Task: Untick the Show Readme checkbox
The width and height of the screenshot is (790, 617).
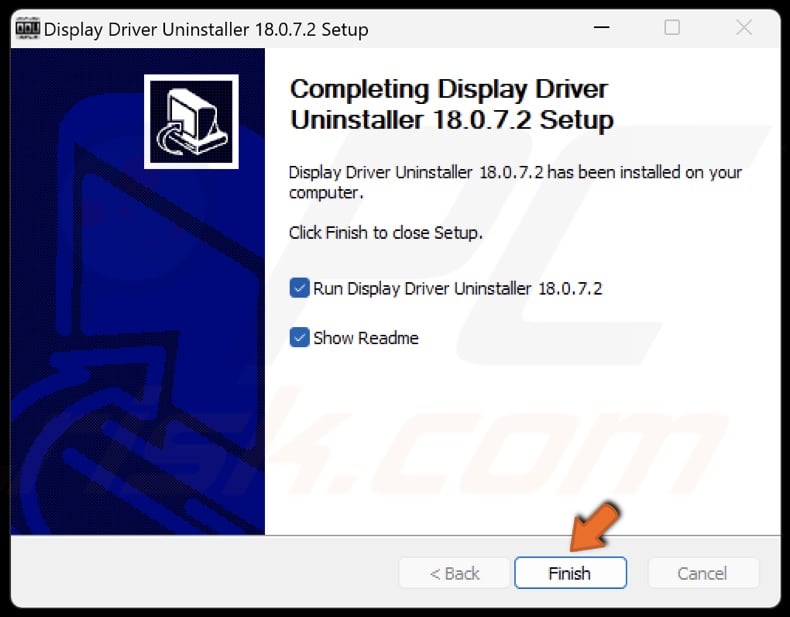Action: 299,337
